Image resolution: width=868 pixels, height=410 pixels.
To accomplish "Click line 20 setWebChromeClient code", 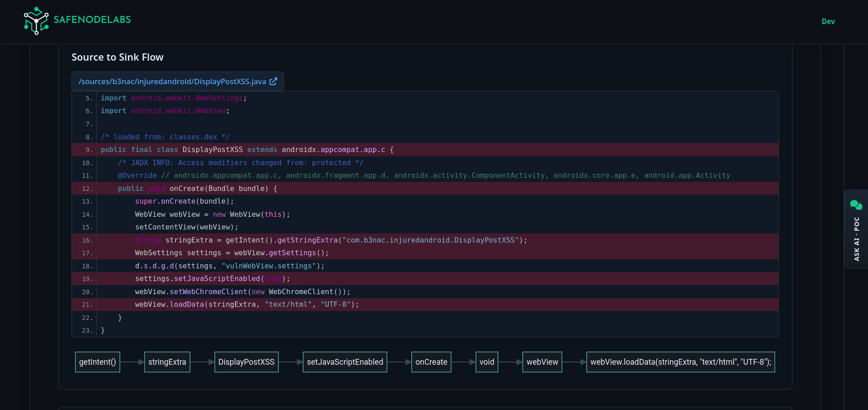I will [x=243, y=292].
